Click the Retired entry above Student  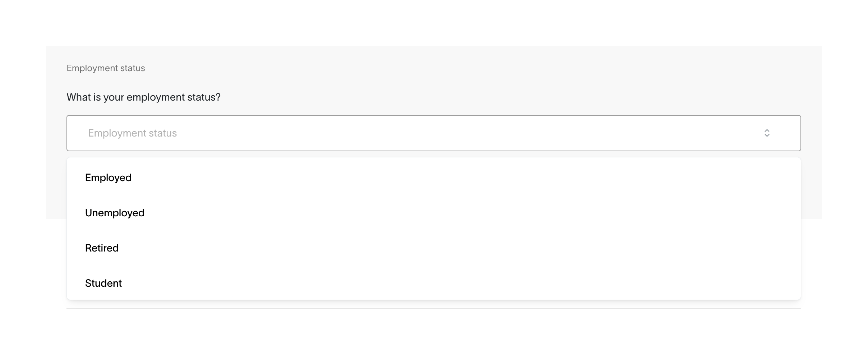click(x=102, y=248)
